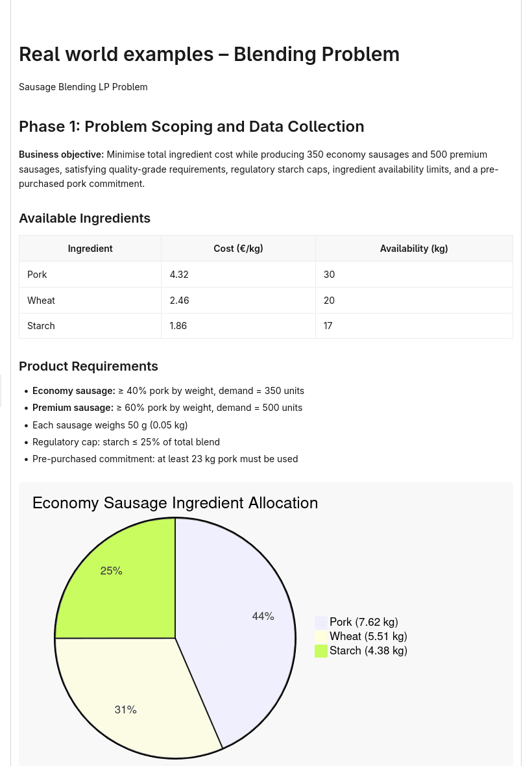
Task: Click the Starch availability cell 17
Action: tap(414, 326)
